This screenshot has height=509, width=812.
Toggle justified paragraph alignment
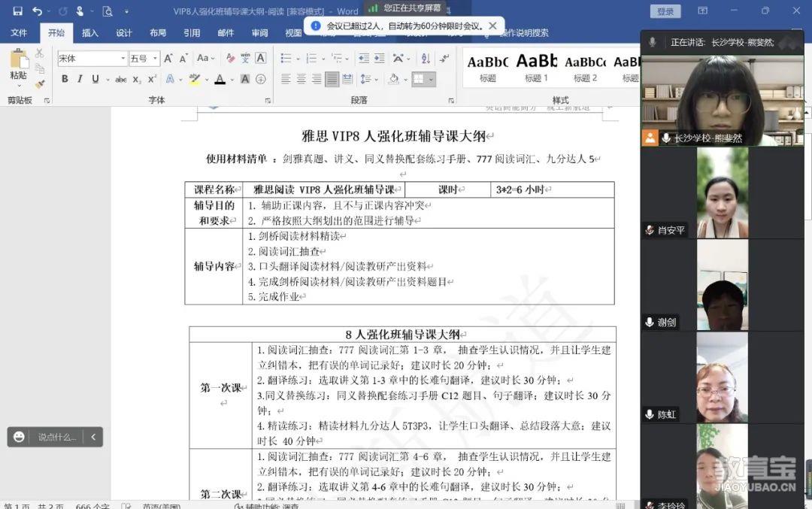[332, 79]
